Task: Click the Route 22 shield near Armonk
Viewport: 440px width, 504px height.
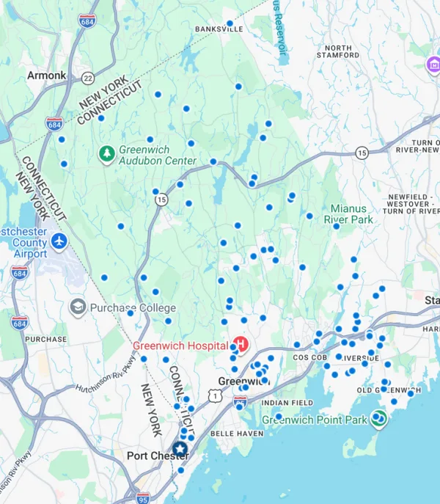Action: 88,78
